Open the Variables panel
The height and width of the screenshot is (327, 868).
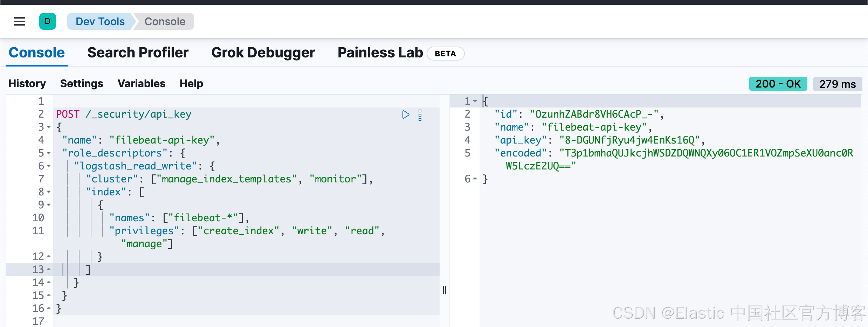point(142,83)
